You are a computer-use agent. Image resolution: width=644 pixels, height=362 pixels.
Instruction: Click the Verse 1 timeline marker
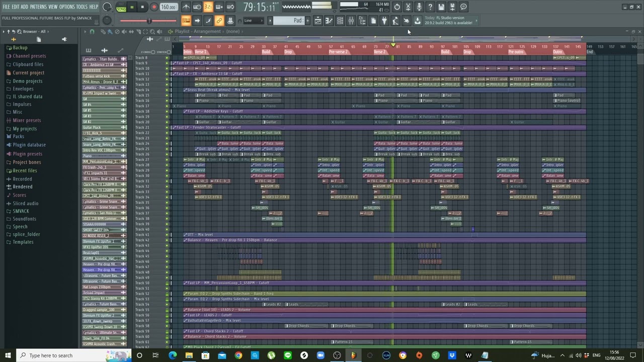[200, 52]
